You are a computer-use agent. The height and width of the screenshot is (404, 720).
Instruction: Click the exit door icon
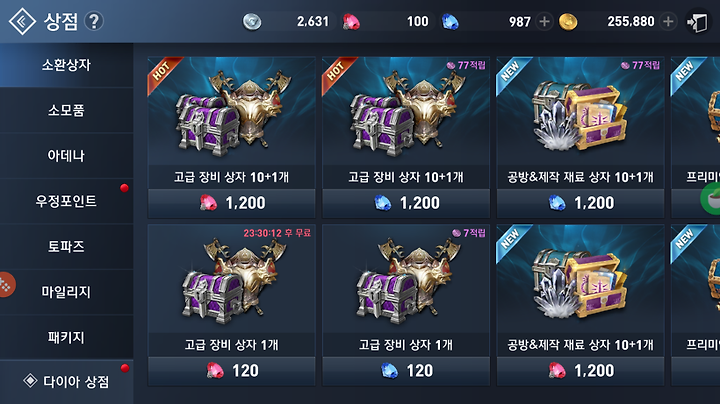click(x=697, y=22)
